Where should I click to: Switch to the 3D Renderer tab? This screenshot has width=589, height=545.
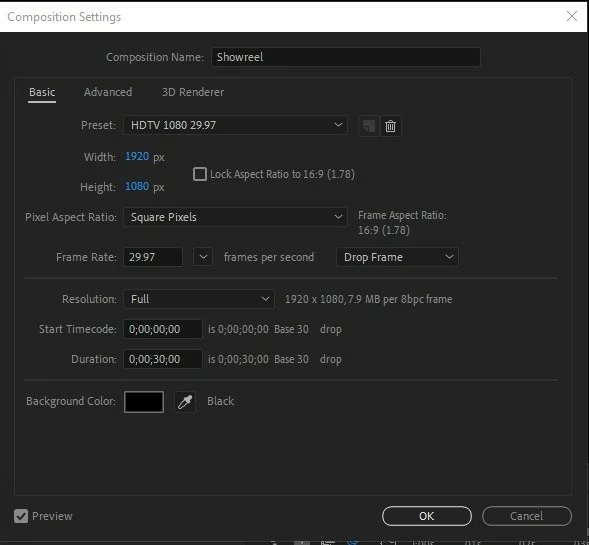coord(193,92)
